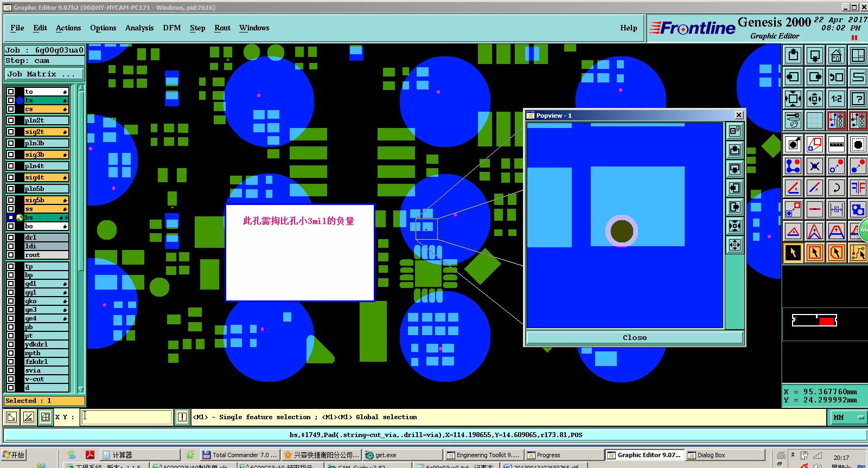Select the sig5b layer row
The image size is (868, 468).
tap(46, 200)
